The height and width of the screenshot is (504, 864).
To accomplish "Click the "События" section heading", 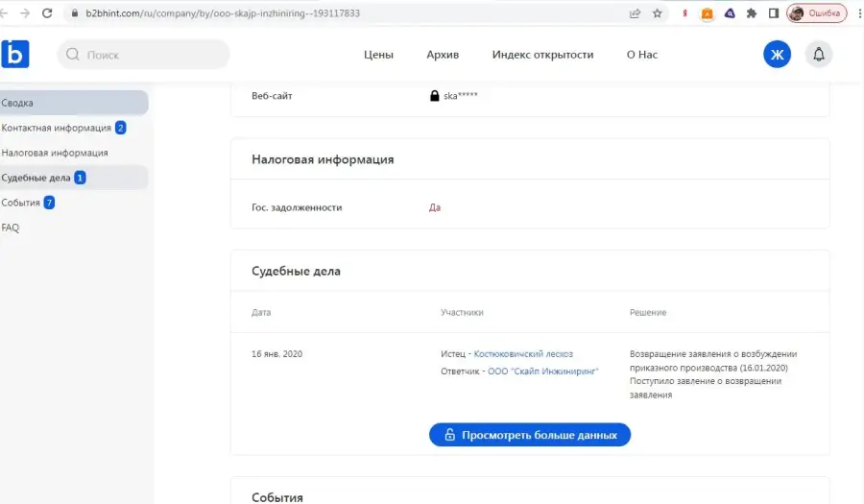I will (x=277, y=497).
